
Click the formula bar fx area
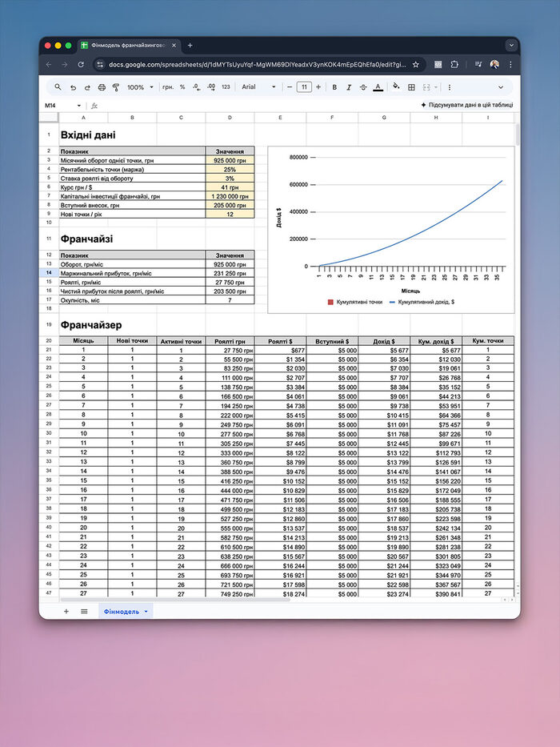[x=94, y=106]
